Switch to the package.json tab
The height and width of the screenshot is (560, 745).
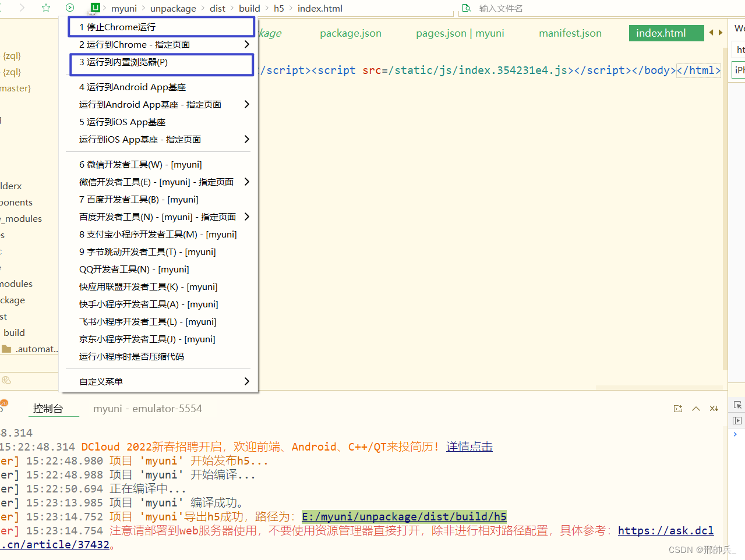coord(351,33)
